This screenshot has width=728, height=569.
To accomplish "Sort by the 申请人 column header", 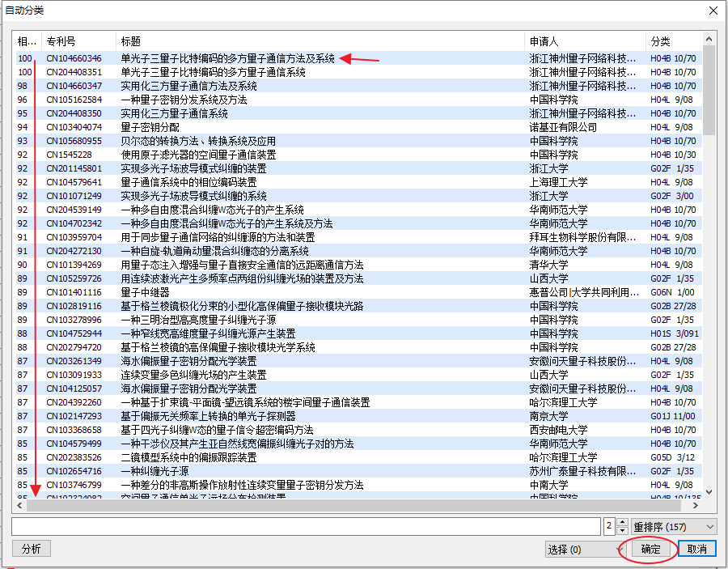I will (x=584, y=41).
